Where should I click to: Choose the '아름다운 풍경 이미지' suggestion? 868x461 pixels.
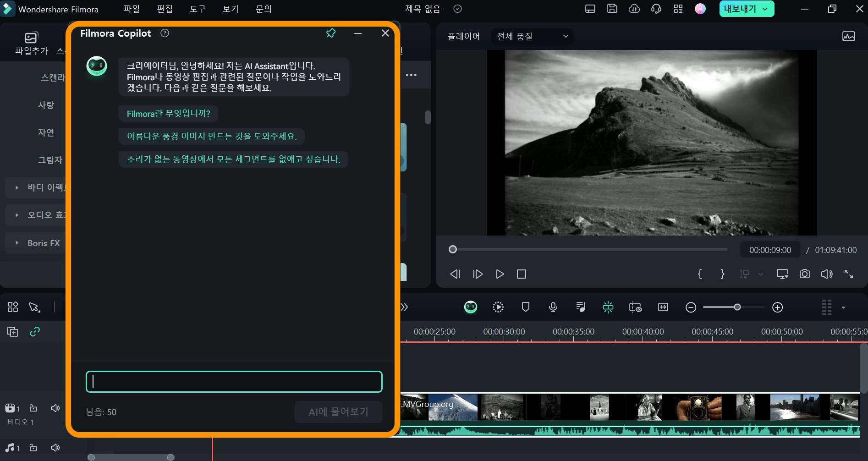point(212,137)
